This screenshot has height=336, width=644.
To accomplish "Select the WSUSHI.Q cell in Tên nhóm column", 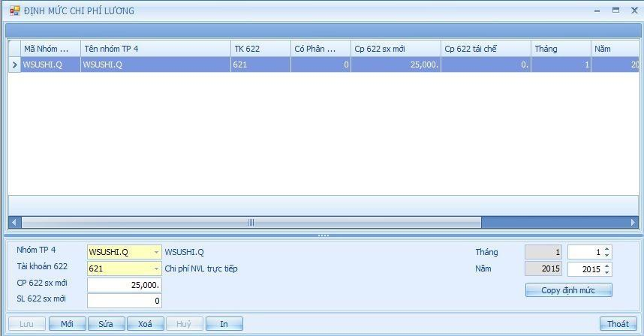I will 155,64.
